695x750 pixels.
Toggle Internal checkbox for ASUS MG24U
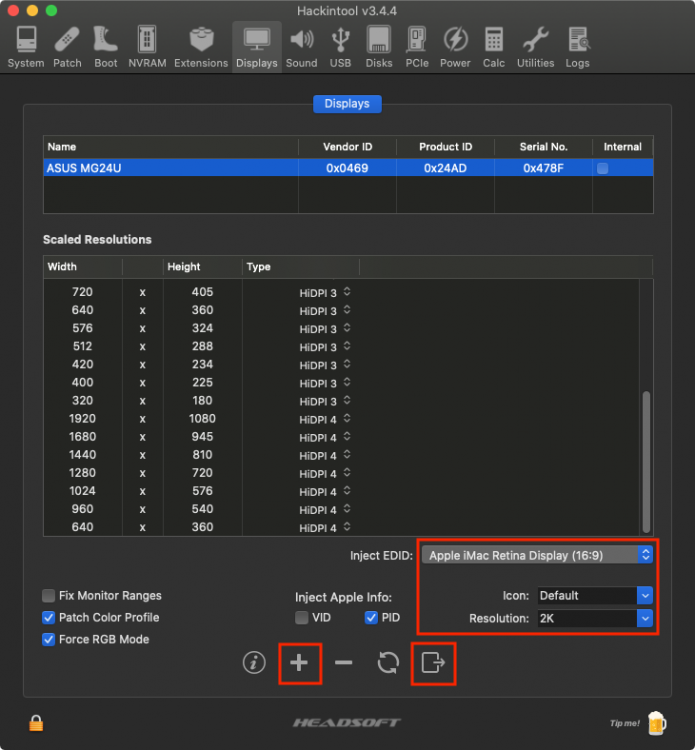pos(603,168)
